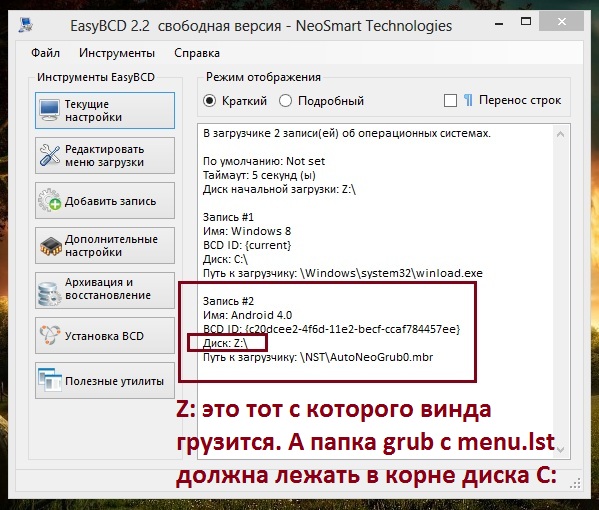
Task: Minimize the EasyBCD window
Action: point(499,23)
